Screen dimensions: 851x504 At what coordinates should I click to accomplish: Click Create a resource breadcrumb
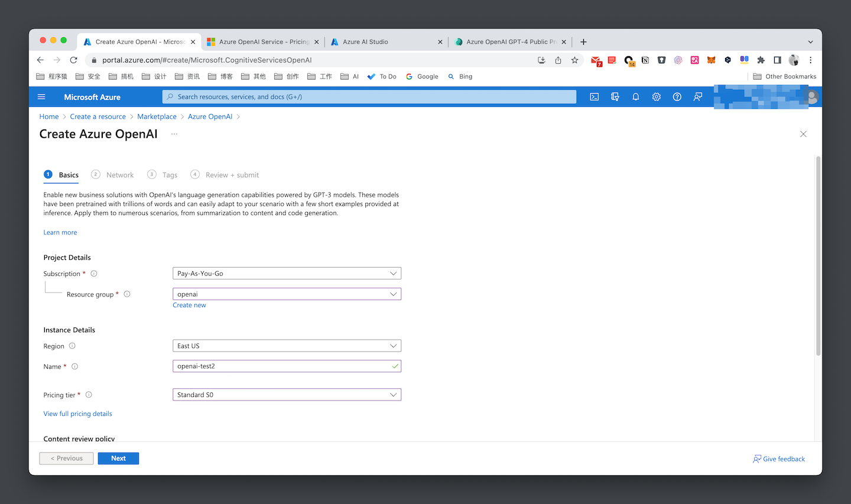coord(98,116)
